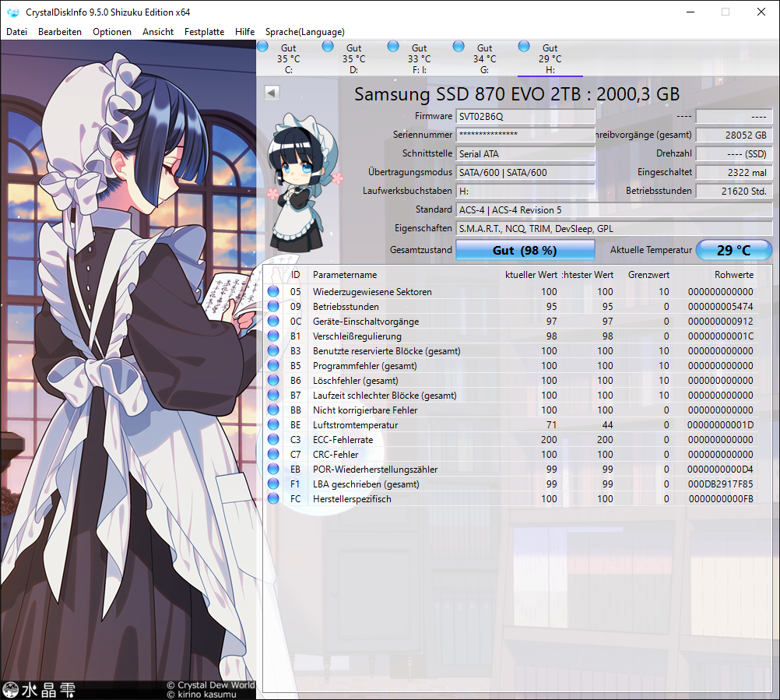Click the Laufwerksbuchstaben H: field

coord(525,191)
